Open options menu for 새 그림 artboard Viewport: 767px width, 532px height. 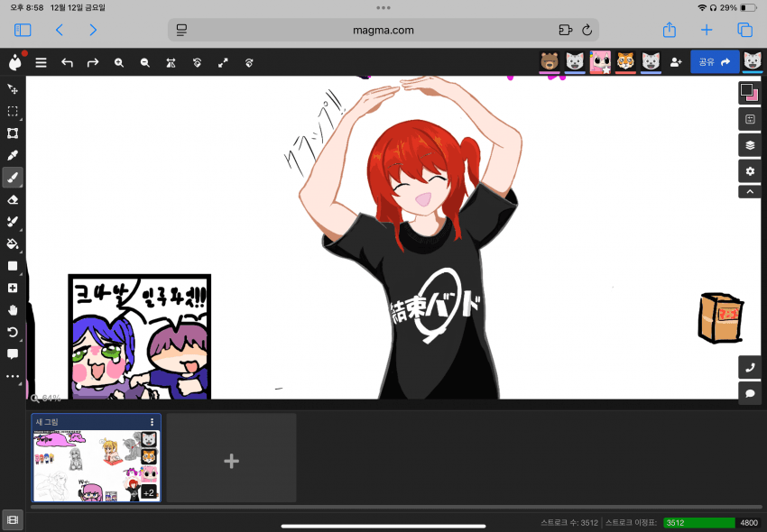pyautogui.click(x=152, y=422)
